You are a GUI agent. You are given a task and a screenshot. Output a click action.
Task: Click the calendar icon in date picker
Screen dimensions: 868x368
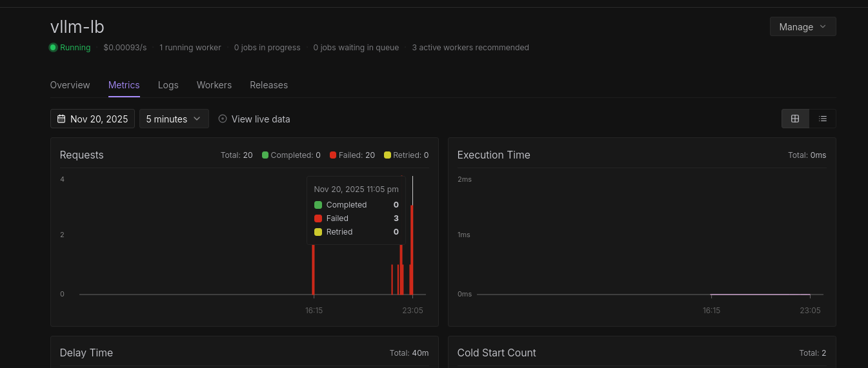click(x=61, y=119)
